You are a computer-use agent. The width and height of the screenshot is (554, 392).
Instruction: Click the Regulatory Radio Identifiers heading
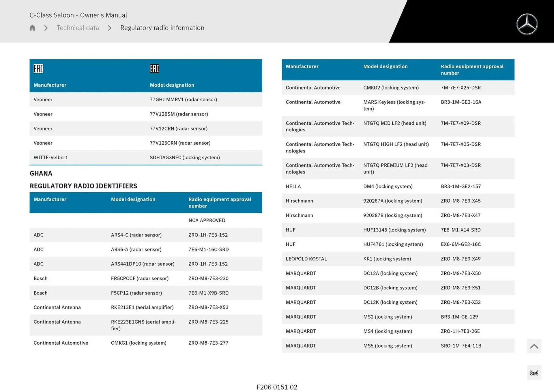pyautogui.click(x=83, y=186)
